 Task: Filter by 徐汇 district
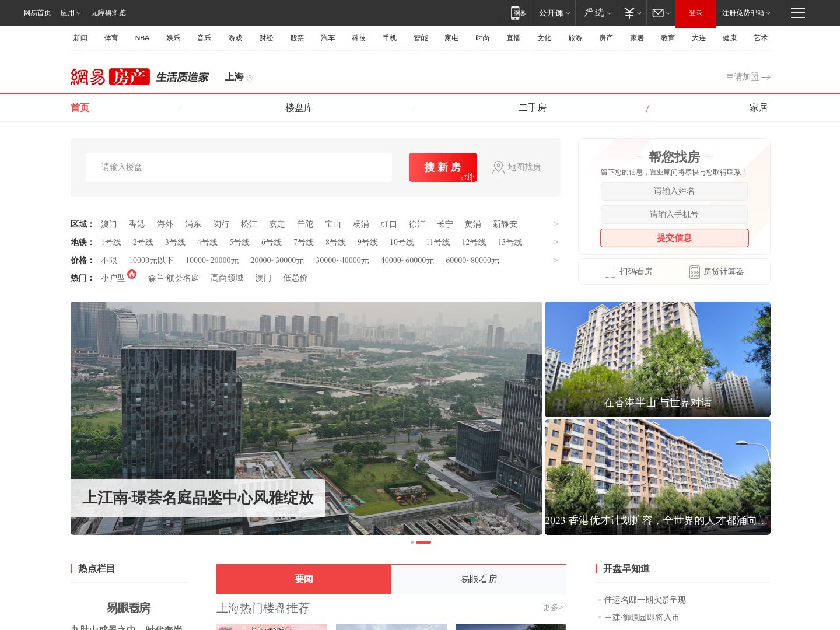417,225
